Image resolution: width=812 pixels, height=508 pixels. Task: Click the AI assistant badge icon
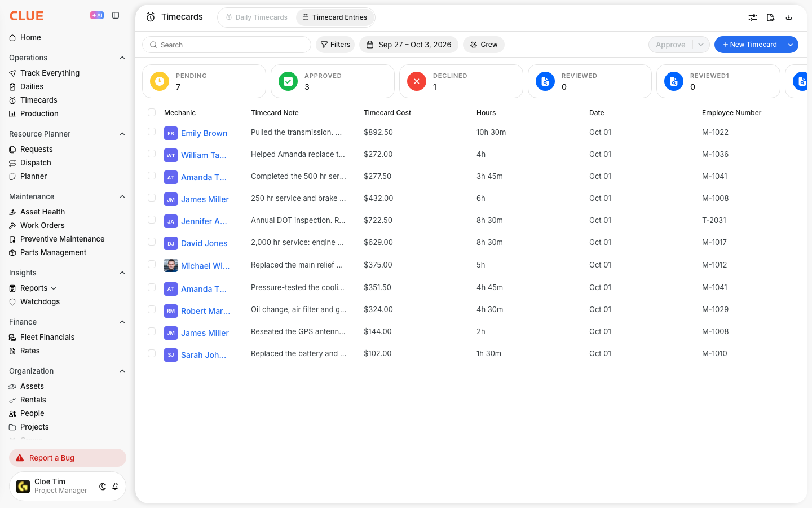tap(97, 15)
